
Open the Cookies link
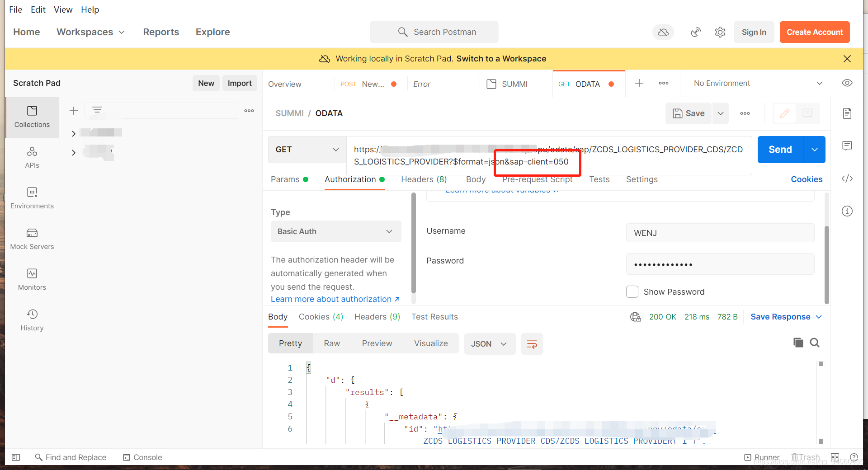click(x=807, y=179)
